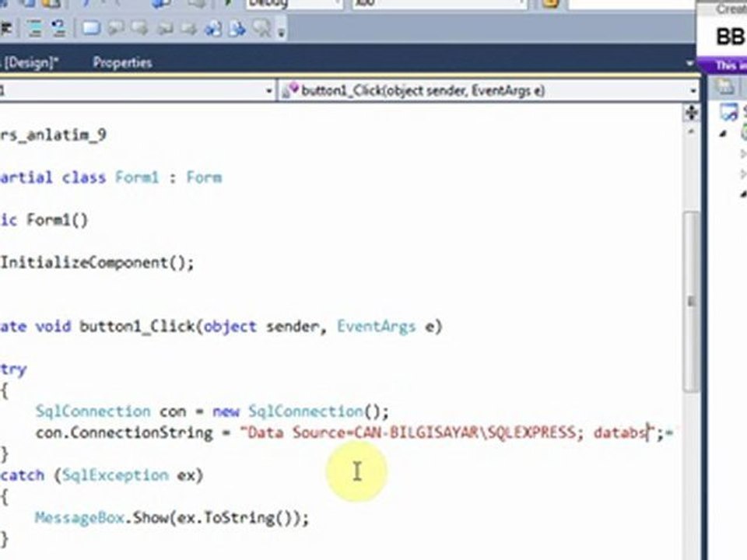Go to previous bookmark in folder

[x=164, y=30]
